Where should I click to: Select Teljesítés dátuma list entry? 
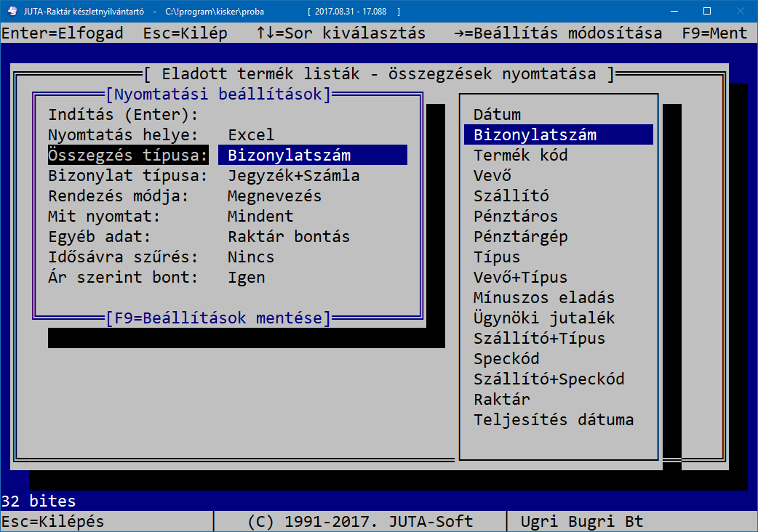[553, 420]
